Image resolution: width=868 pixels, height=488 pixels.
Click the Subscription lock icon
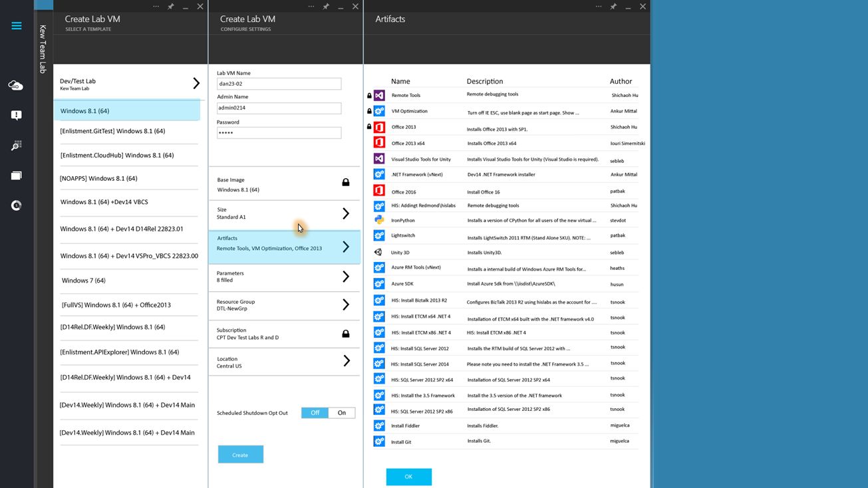(x=346, y=334)
